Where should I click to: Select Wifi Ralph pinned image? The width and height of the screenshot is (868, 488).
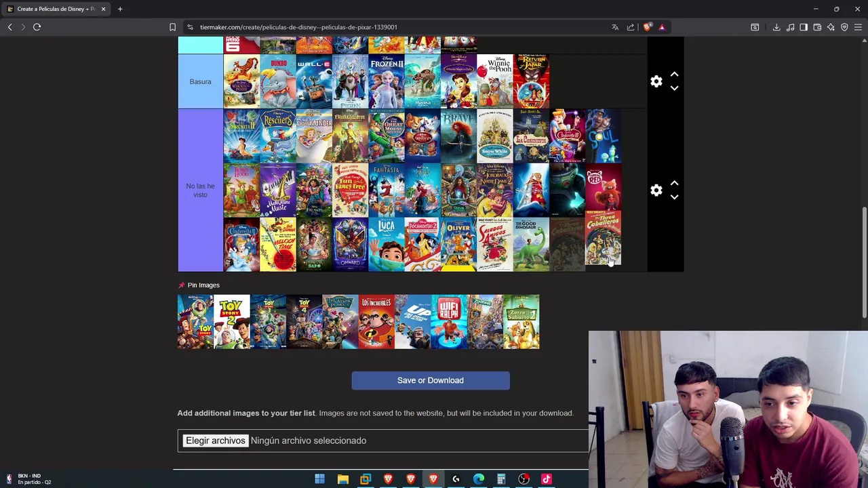point(449,322)
